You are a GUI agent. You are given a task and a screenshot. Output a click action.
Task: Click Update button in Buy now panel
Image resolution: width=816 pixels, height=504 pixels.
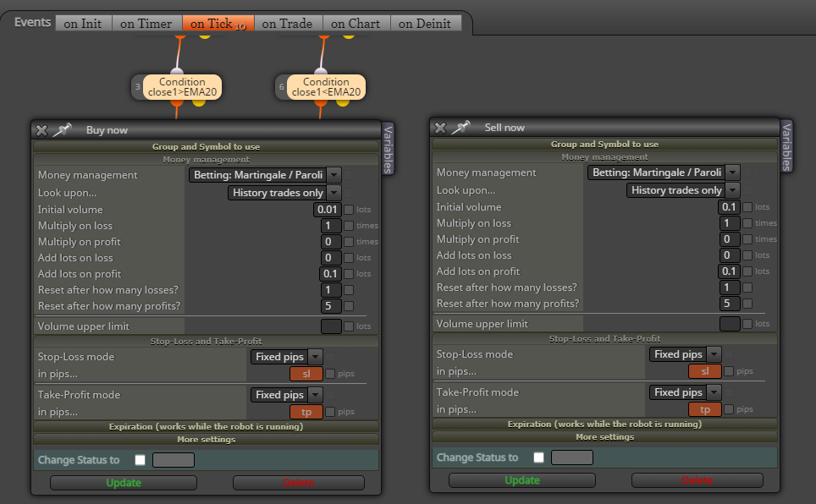tap(124, 483)
